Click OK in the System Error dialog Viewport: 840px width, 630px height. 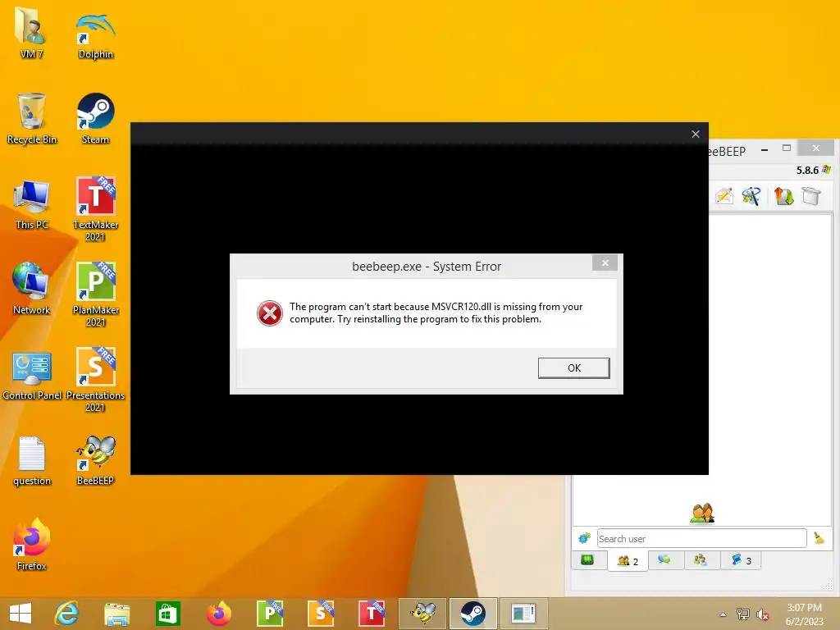click(x=573, y=368)
